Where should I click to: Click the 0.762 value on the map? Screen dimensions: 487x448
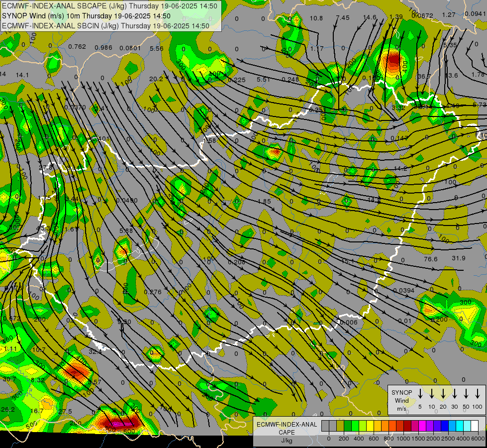pos(77,47)
